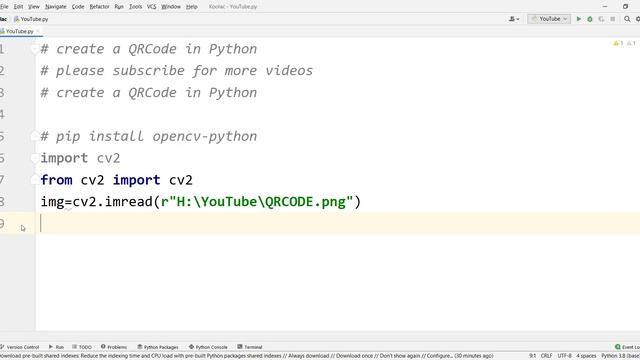Click the YouTube.py breadcrumb in the navigation bar

pyautogui.click(x=31, y=19)
